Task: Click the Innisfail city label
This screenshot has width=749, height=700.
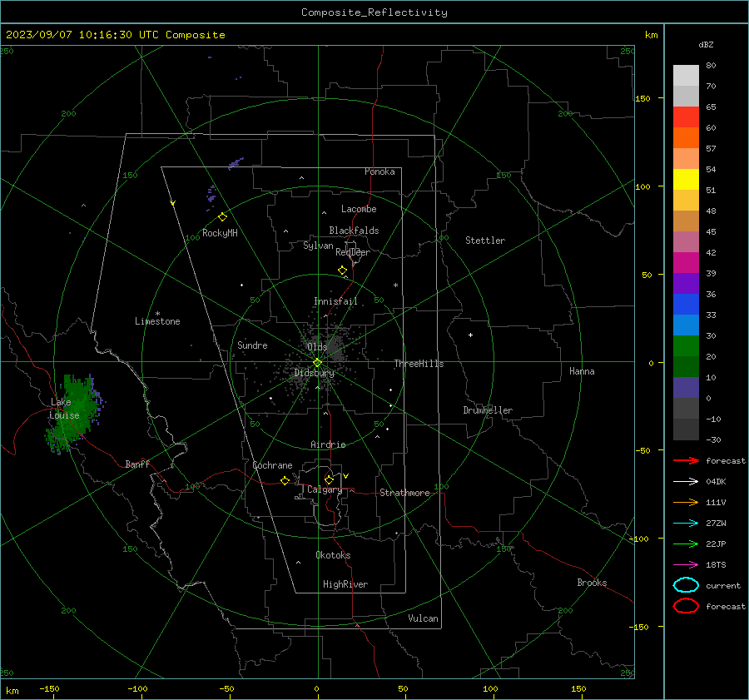Action: click(x=335, y=301)
